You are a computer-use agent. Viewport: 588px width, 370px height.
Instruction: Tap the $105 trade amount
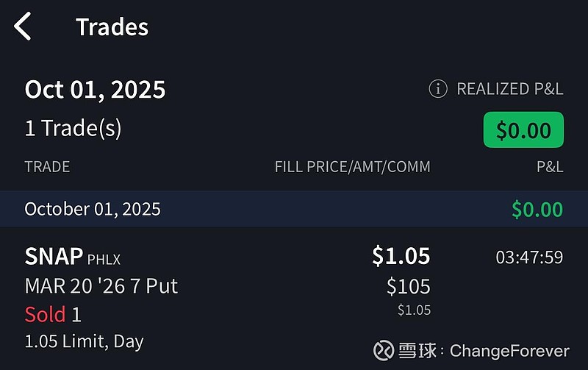pos(408,285)
